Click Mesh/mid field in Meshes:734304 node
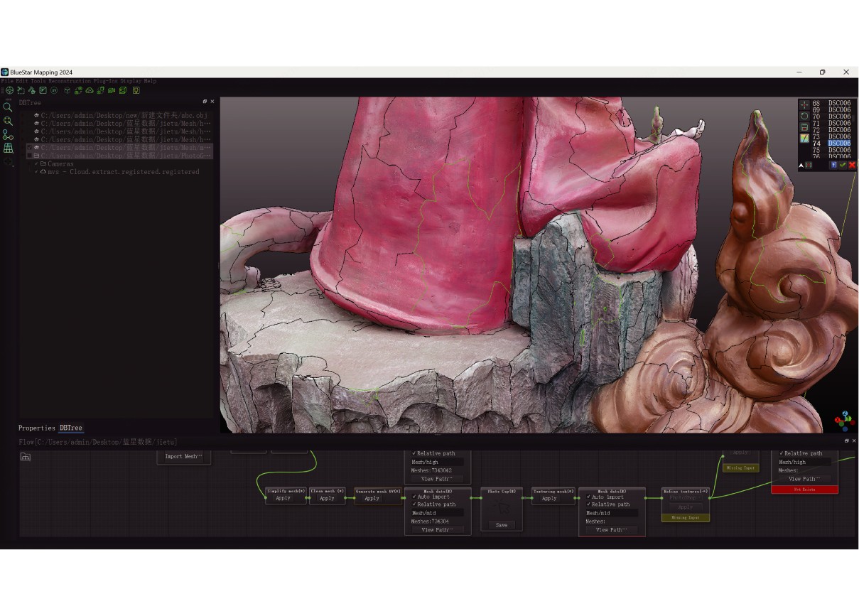Image resolution: width=859 pixels, height=616 pixels. (x=437, y=513)
